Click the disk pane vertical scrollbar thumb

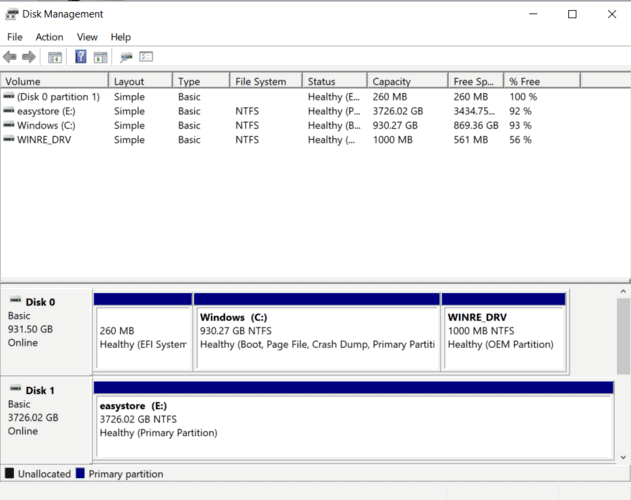pos(623,337)
